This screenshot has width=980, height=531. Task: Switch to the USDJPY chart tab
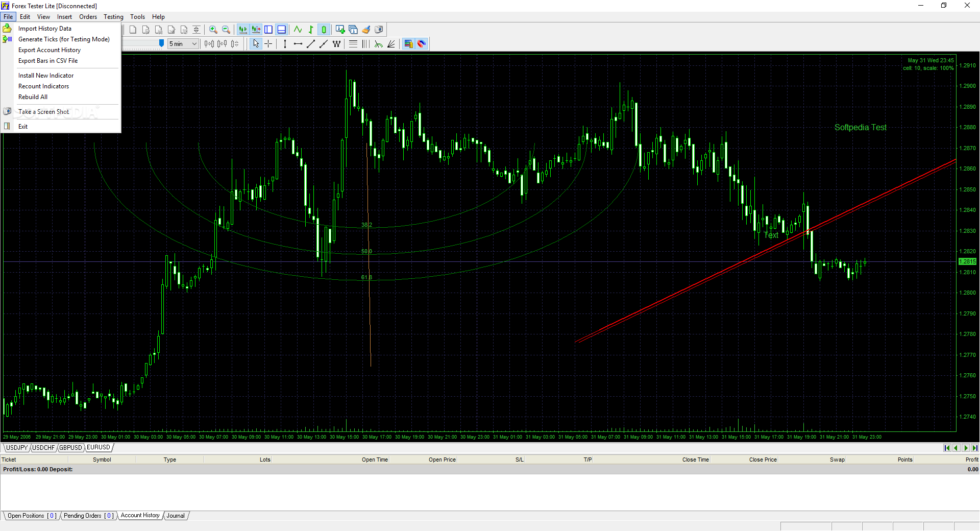[17, 448]
